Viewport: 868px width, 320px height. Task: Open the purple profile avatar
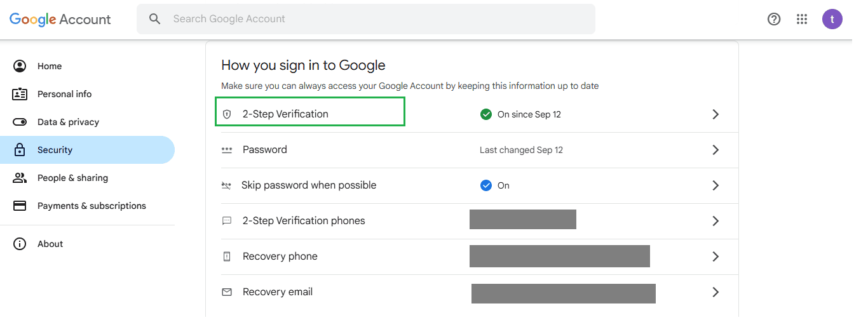click(x=832, y=19)
